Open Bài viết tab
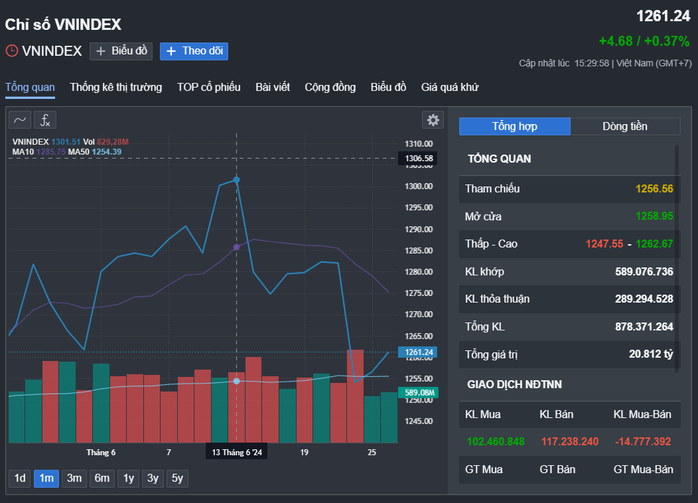The width and height of the screenshot is (698, 503). [x=272, y=87]
